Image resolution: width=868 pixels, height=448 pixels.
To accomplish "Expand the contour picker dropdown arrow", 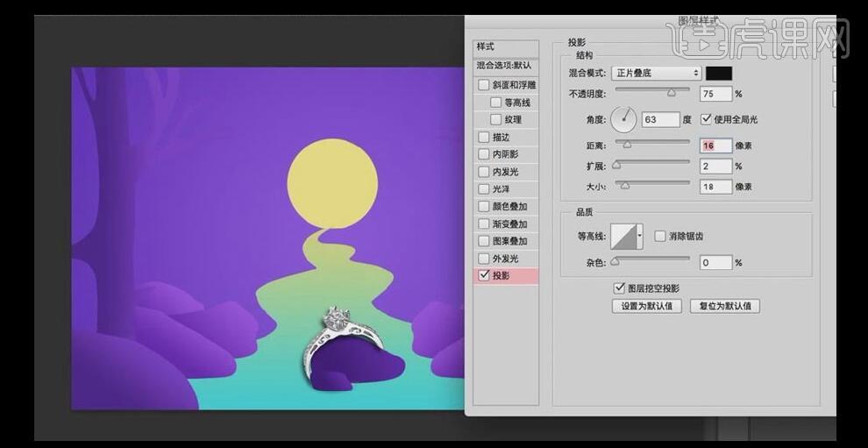I will tap(639, 236).
